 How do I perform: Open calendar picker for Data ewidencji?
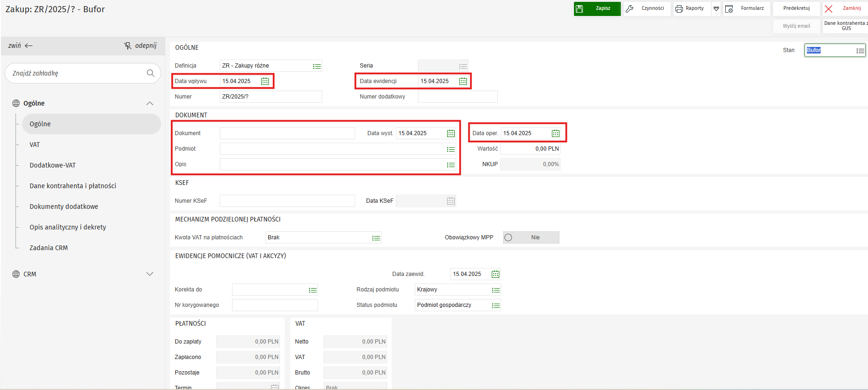pyautogui.click(x=463, y=81)
